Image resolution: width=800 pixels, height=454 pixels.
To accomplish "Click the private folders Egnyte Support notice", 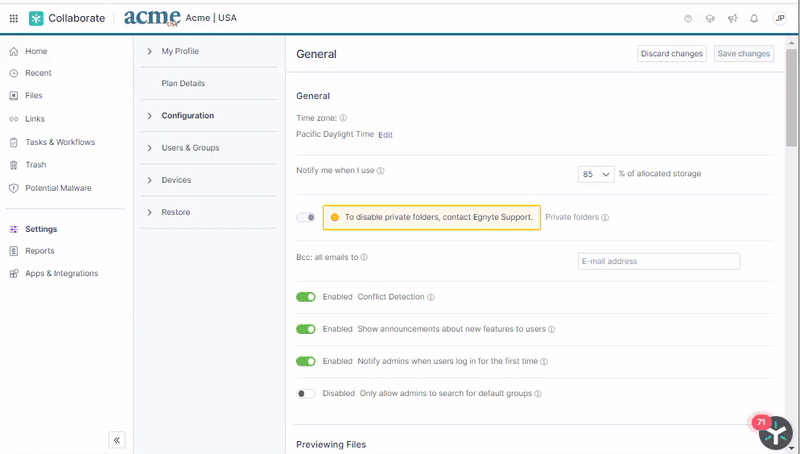I will click(x=432, y=217).
